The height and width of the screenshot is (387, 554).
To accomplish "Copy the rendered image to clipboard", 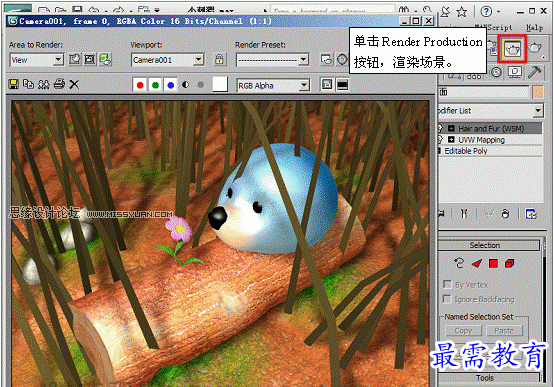I will (x=29, y=84).
